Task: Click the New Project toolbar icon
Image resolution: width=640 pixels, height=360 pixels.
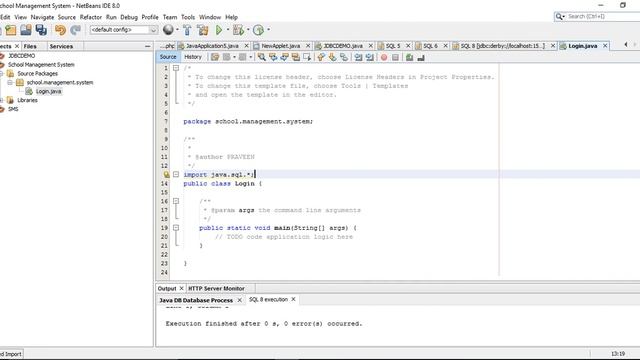Action: click(11, 30)
